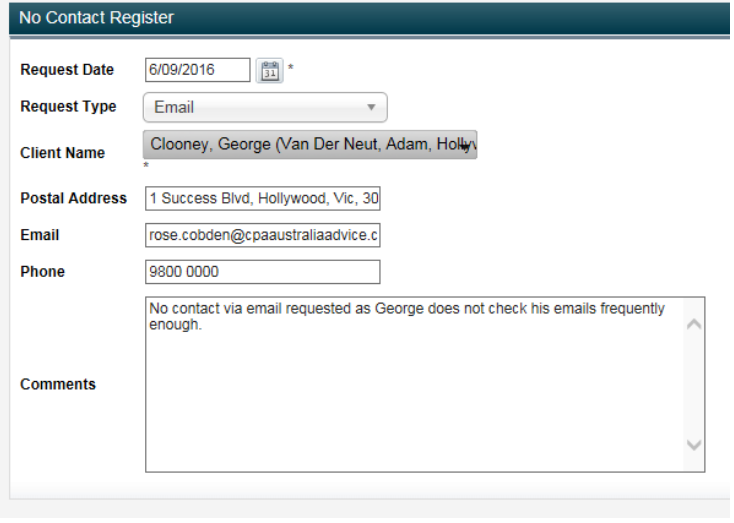Click the Phone label
The width and height of the screenshot is (734, 523).
pyautogui.click(x=43, y=273)
